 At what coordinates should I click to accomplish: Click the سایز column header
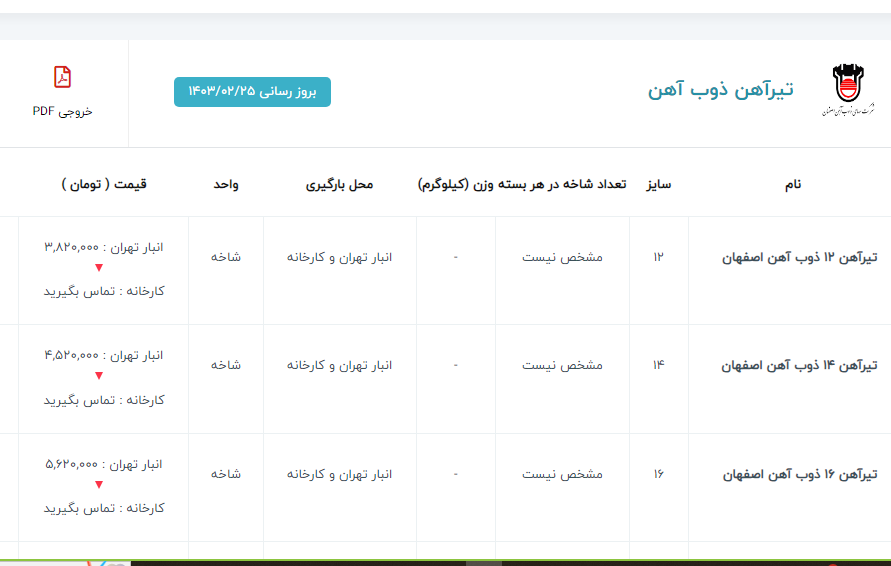[658, 185]
